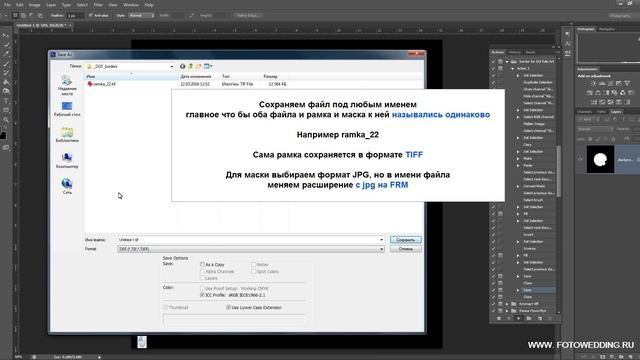Hide the Background layer eye icon
The height and width of the screenshot is (360, 640).
[x=580, y=160]
